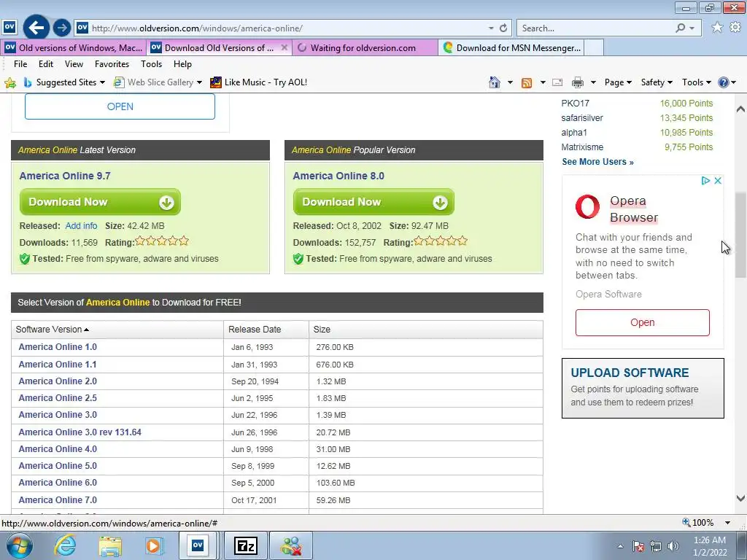Click in the Search box field
Image resolution: width=747 pixels, height=560 pixels.
597,28
